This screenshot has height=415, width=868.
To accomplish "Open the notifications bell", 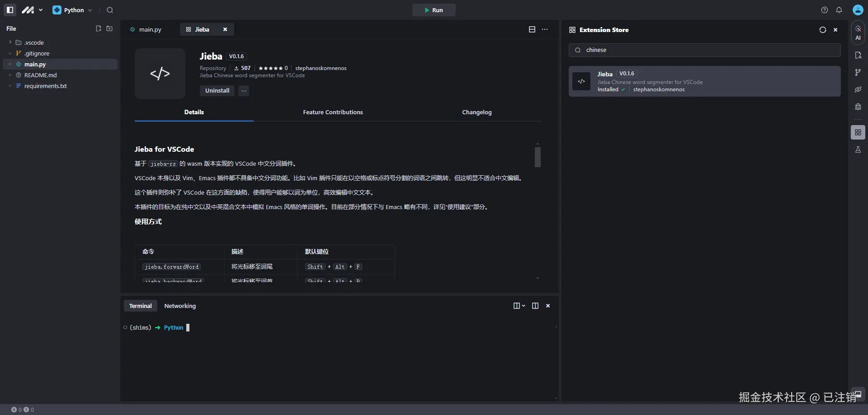I will [839, 10].
